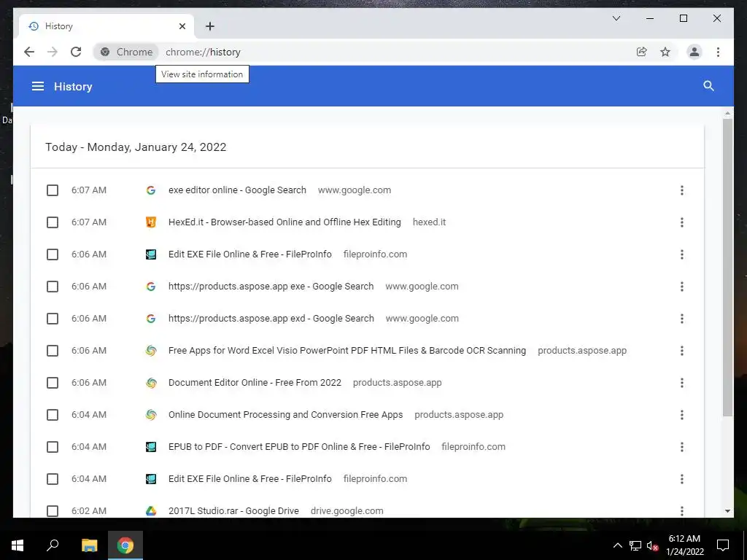Click 6:02 AM time of 2017L Studio.rar entry

pos(88,510)
